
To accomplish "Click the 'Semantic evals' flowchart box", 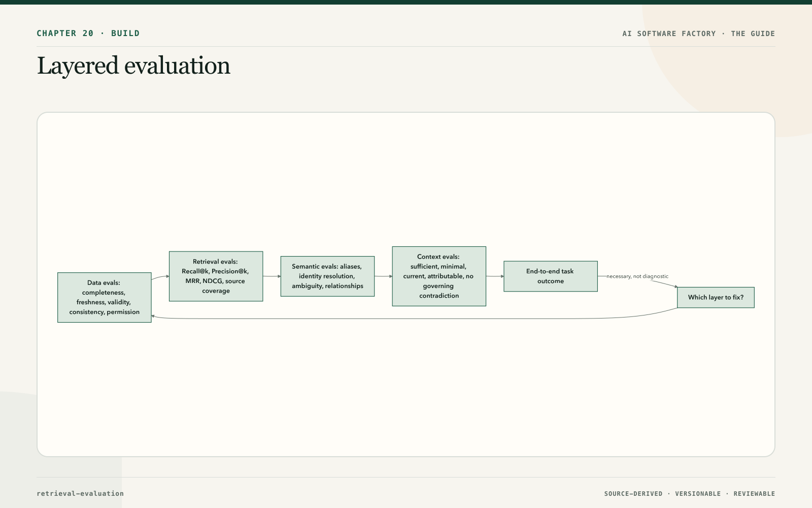I will click(x=328, y=276).
